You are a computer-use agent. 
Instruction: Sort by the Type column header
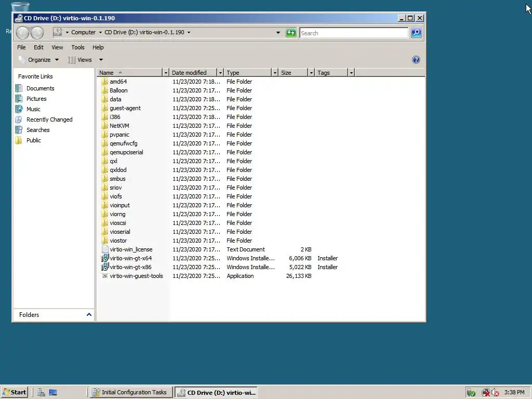coord(248,73)
